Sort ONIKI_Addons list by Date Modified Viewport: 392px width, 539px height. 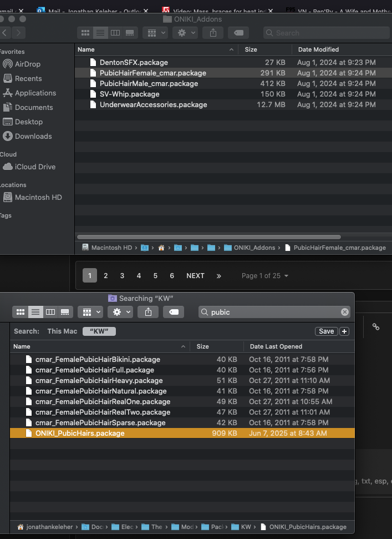(x=342, y=49)
